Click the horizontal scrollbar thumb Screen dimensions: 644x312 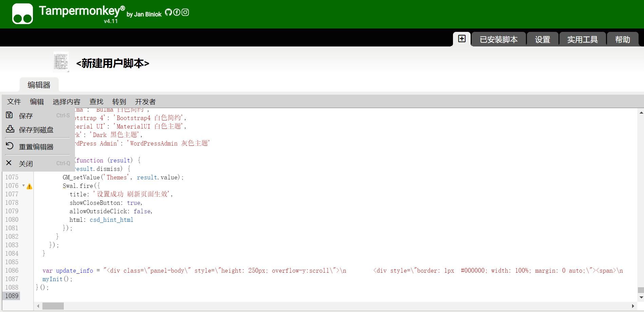click(x=53, y=306)
